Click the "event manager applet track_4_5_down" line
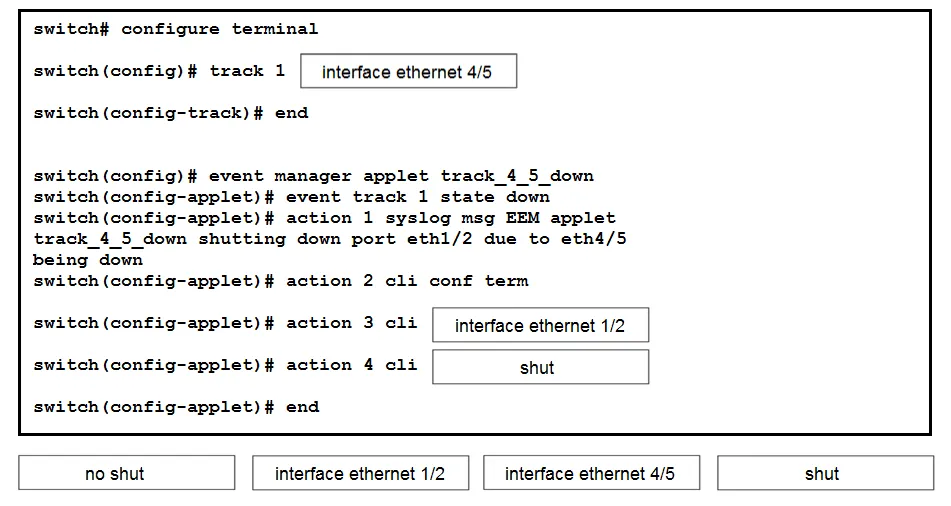The height and width of the screenshot is (506, 951). coord(314,177)
